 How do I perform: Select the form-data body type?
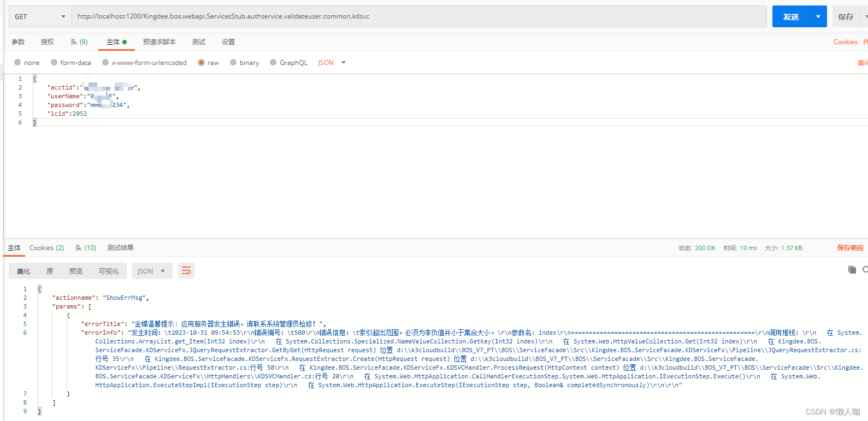coord(70,63)
